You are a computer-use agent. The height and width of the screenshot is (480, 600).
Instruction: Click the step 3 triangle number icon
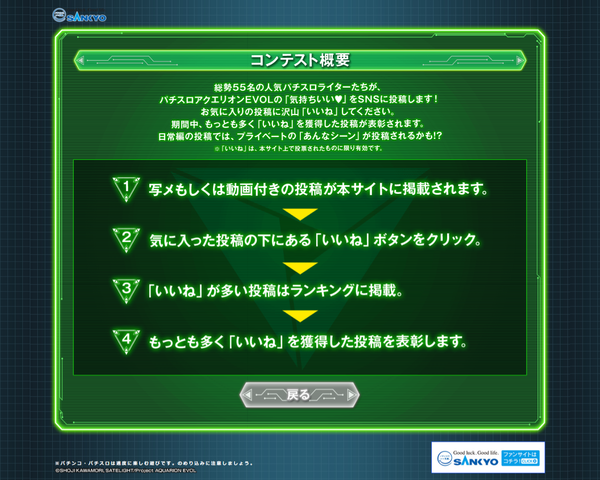[126, 291]
